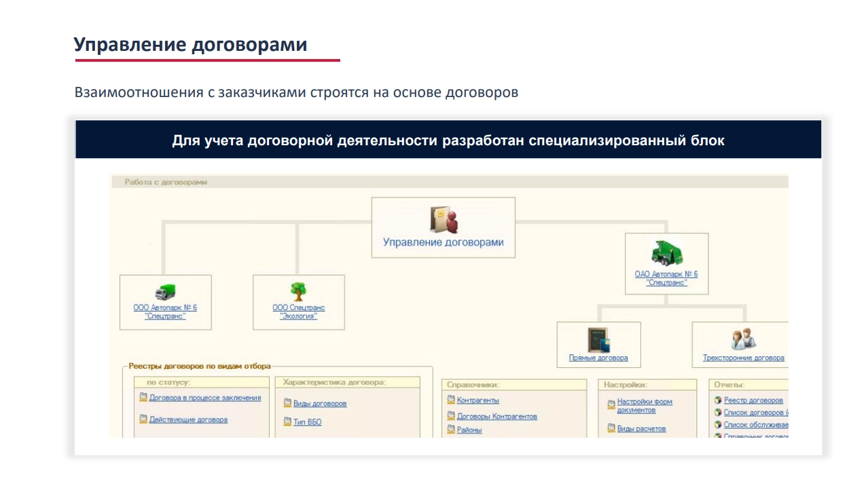Select the Тип ВБО link
The width and height of the screenshot is (868, 488).
point(307,422)
